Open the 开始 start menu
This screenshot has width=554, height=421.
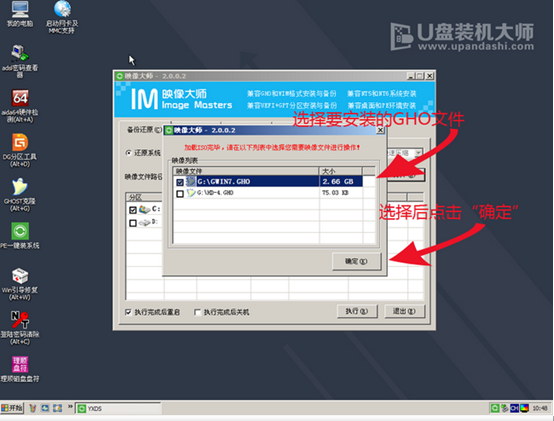12,408
